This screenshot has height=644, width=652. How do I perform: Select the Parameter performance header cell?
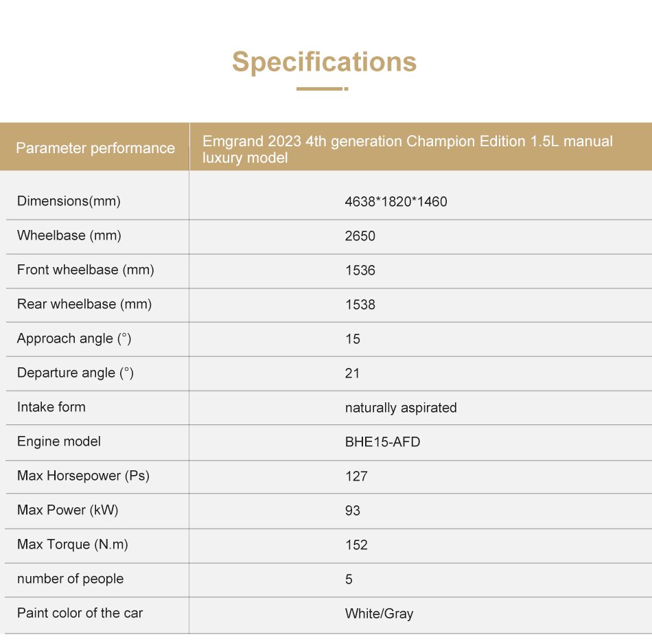95,148
